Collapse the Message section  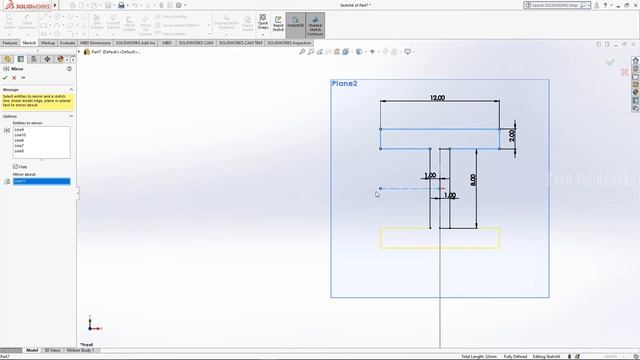click(x=71, y=89)
